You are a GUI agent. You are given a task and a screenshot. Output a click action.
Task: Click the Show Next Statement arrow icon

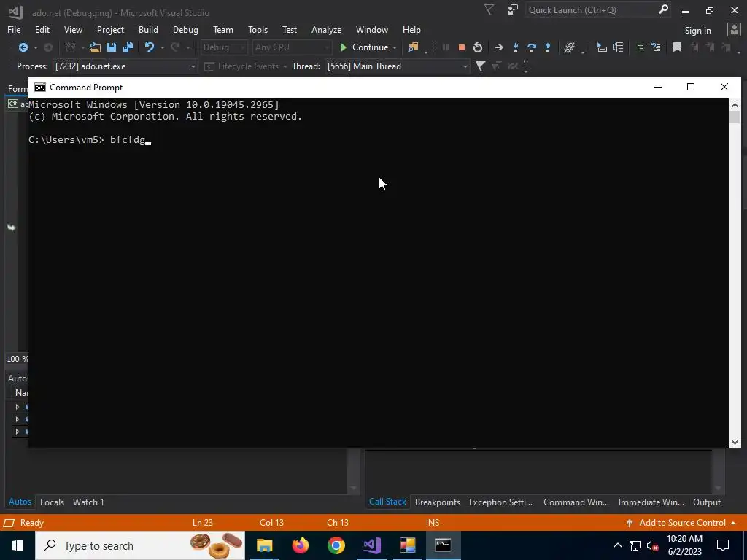(x=499, y=47)
